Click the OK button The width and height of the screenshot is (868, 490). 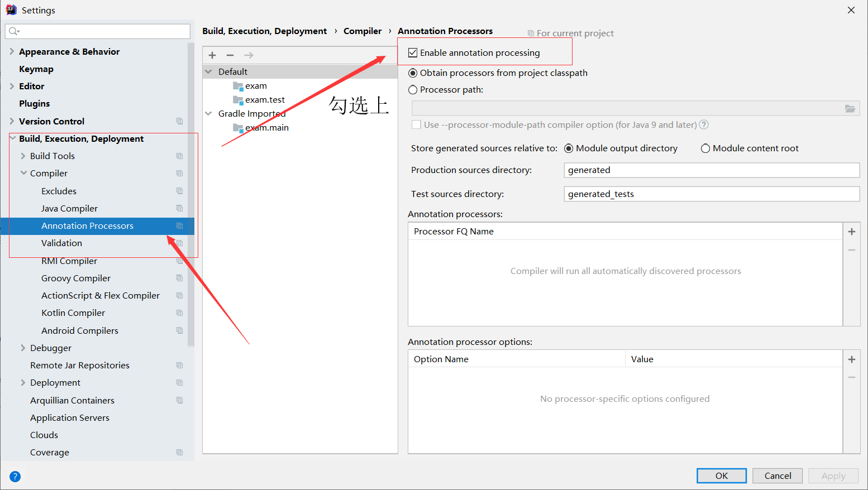(721, 475)
